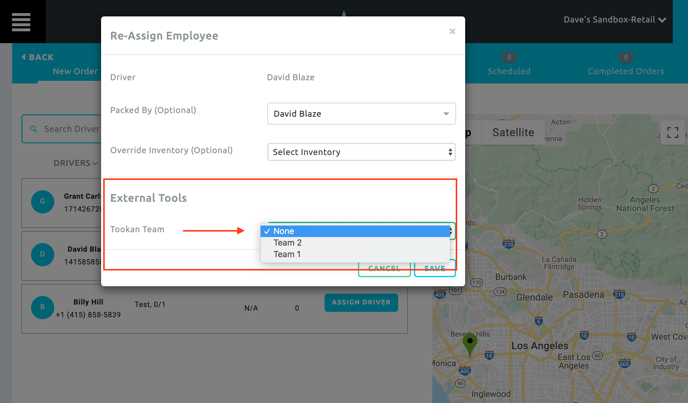Viewport: 688px width, 403px height.
Task: Switch to the Completed Orders tab
Action: tap(626, 65)
